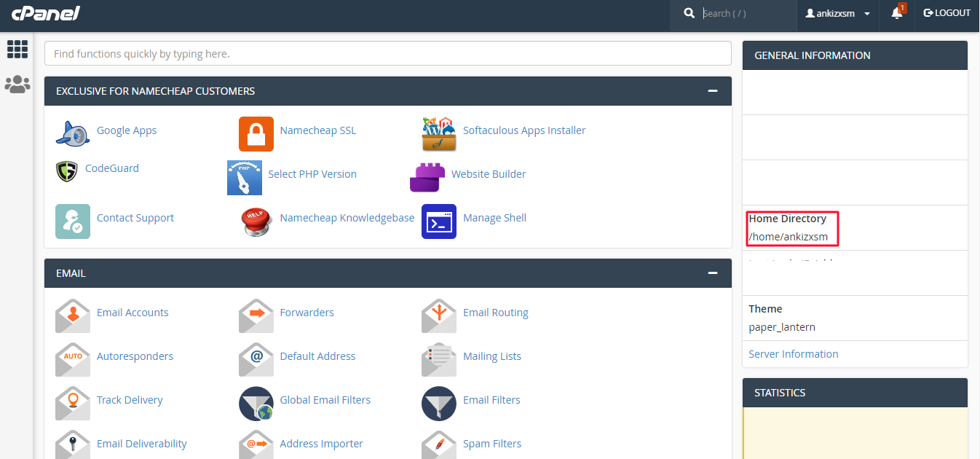Click the Find functions quickly input box
980x459 pixels.
(388, 53)
